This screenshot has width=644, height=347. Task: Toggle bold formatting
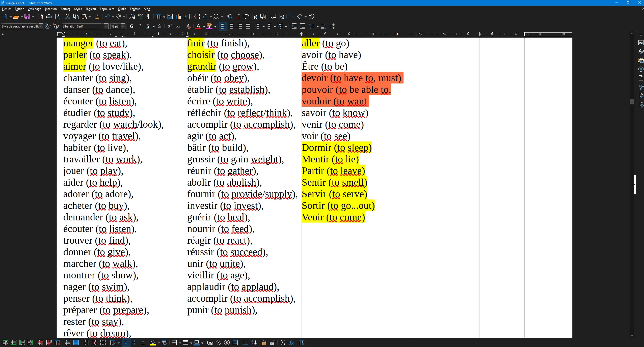tap(131, 26)
